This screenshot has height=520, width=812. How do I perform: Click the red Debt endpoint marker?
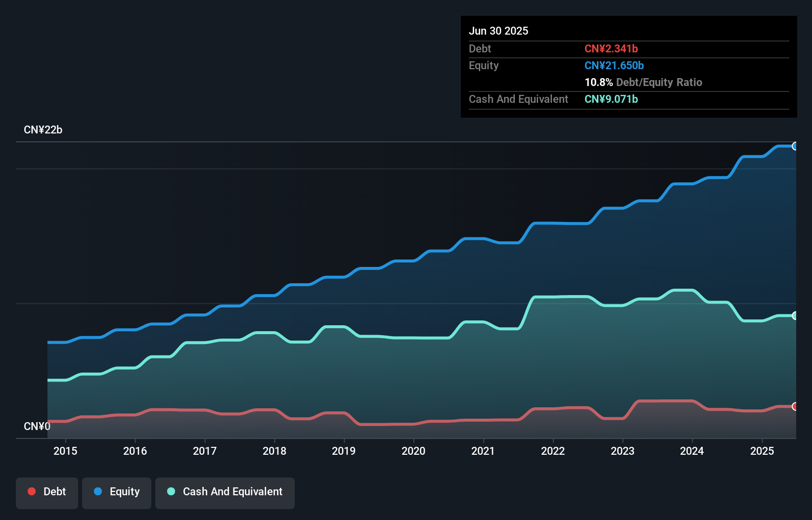(795, 406)
